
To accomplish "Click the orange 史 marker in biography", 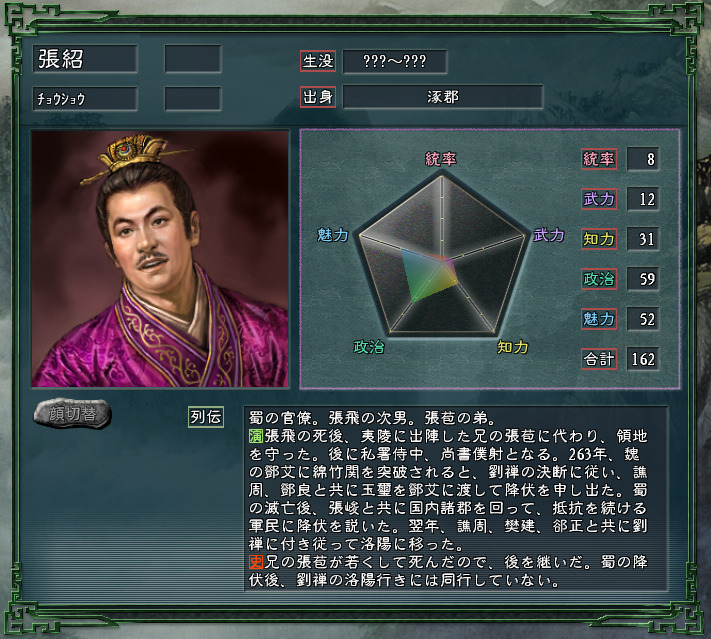I will pyautogui.click(x=256, y=562).
